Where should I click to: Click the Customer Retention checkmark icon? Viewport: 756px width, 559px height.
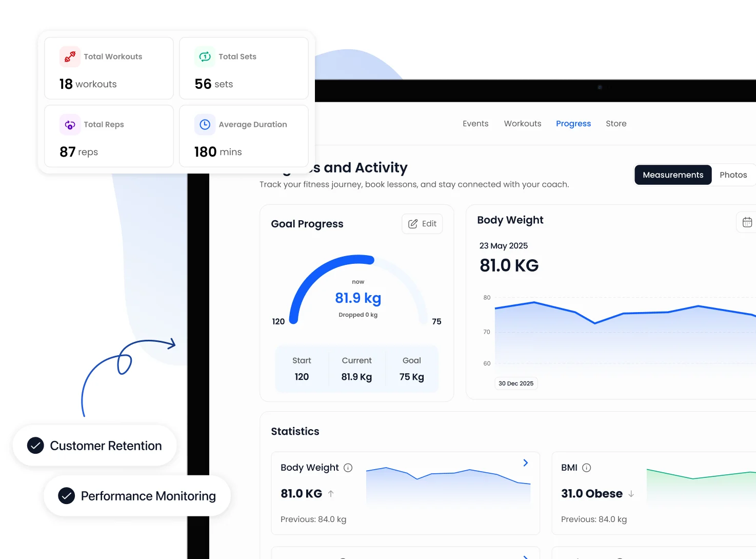(35, 446)
